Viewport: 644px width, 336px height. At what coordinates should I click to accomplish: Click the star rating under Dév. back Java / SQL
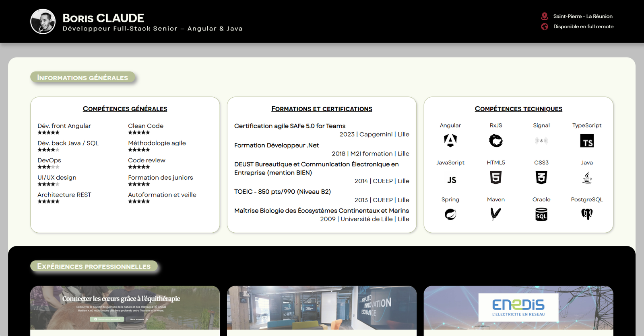click(48, 150)
